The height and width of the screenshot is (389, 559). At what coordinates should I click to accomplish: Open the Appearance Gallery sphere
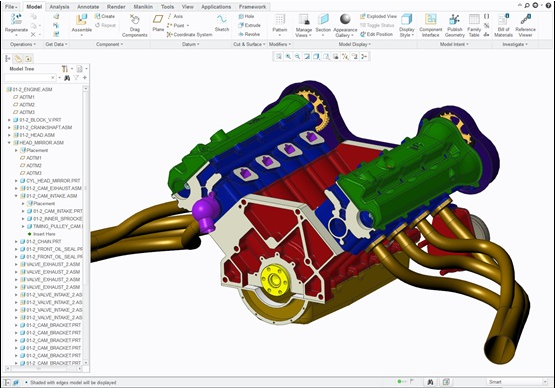coord(345,19)
